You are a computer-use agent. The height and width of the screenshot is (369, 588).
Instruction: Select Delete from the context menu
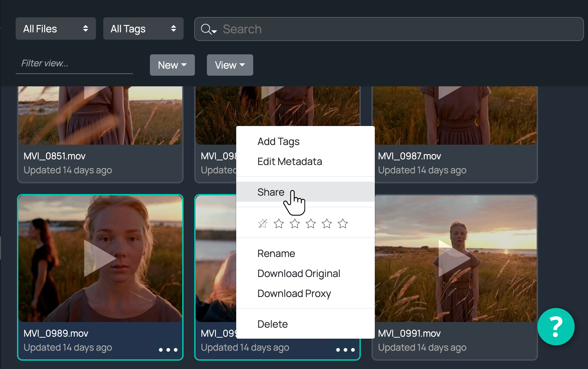[x=272, y=324]
